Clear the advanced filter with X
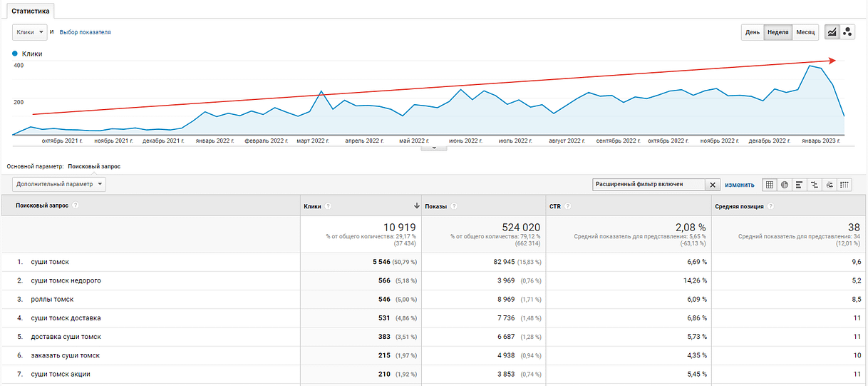Screen dimensions: 868x386 [713, 185]
